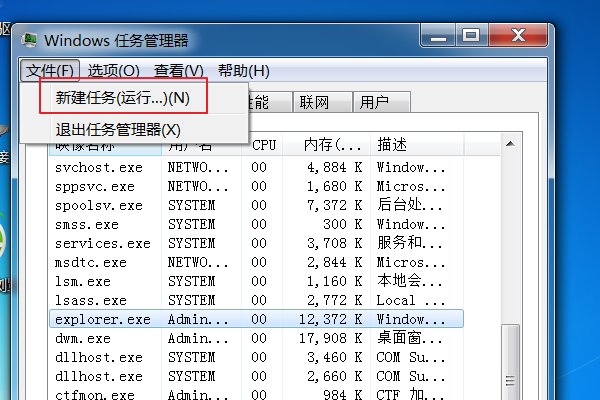600x400 pixels.
Task: Sort by the 内存 column header
Action: click(x=326, y=145)
